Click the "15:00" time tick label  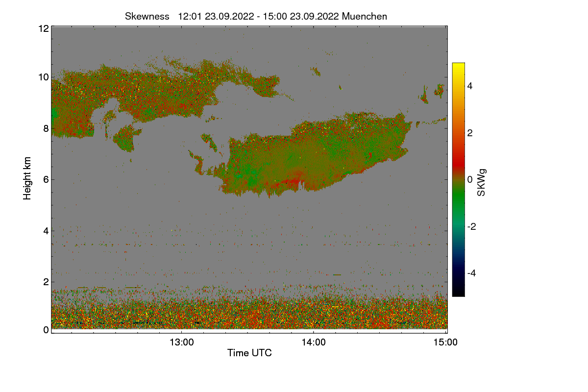446,343
